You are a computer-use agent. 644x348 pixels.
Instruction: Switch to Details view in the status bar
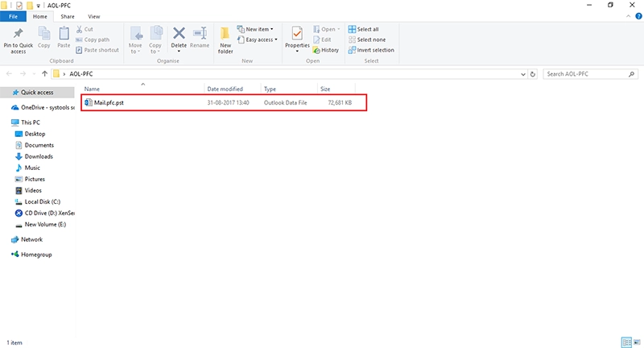click(x=626, y=342)
